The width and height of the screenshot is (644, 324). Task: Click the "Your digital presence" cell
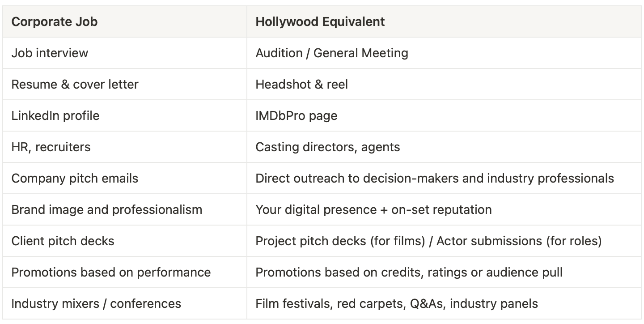point(373,209)
